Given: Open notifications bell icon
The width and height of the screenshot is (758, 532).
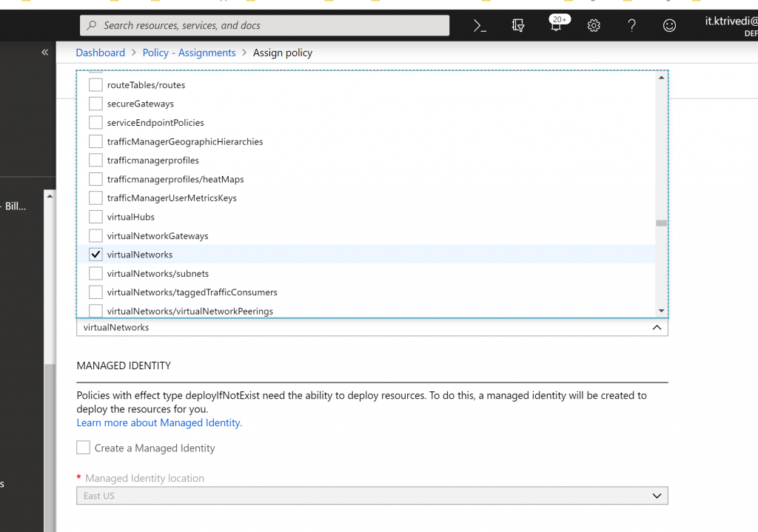Looking at the screenshot, I should 556,26.
